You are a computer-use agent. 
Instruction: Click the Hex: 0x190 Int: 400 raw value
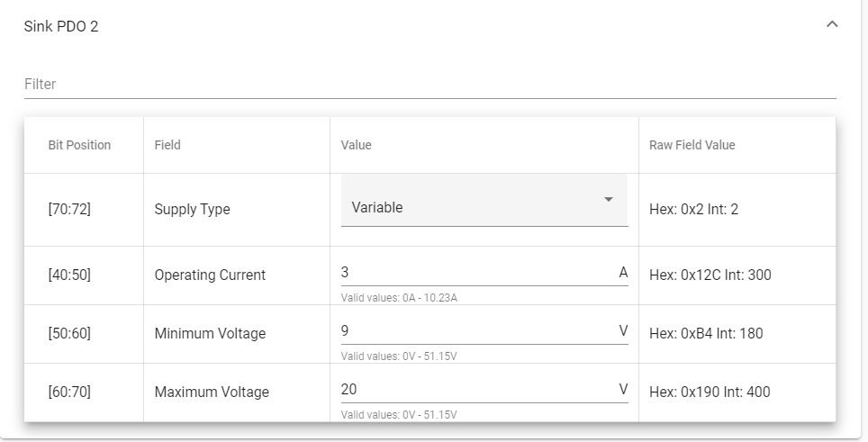(710, 392)
